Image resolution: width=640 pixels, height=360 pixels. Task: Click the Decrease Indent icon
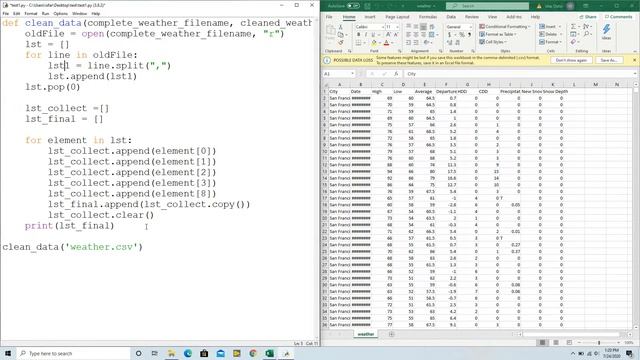coord(409,42)
